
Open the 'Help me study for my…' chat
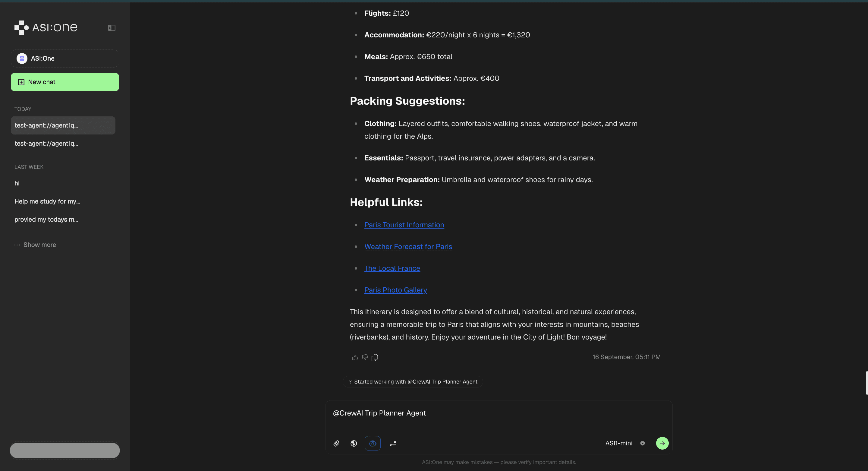click(47, 201)
